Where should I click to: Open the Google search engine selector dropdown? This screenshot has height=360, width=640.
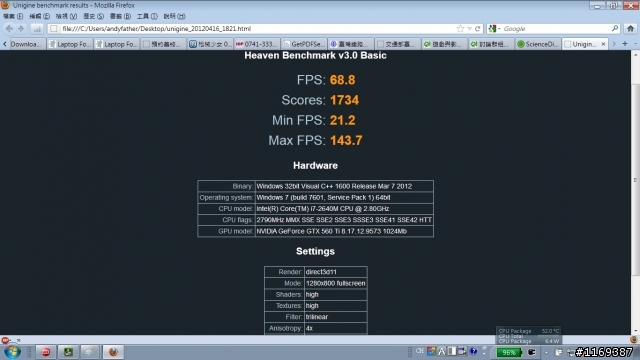494,29
